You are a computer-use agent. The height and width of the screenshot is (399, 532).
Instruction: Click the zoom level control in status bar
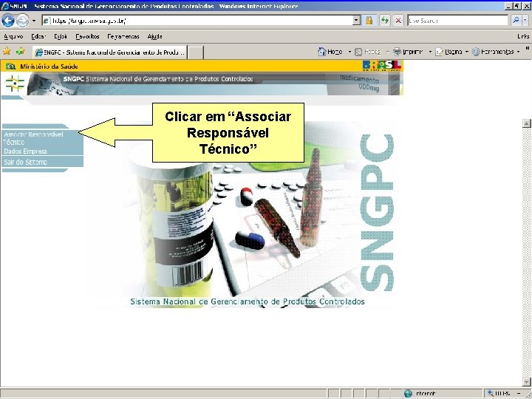tap(505, 394)
